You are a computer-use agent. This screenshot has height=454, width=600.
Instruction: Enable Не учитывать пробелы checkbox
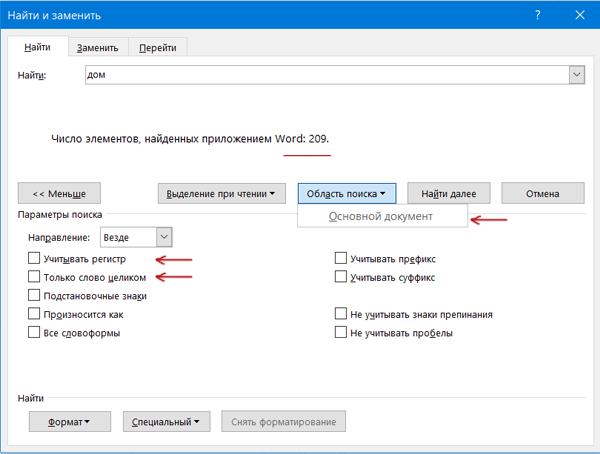click(x=341, y=333)
